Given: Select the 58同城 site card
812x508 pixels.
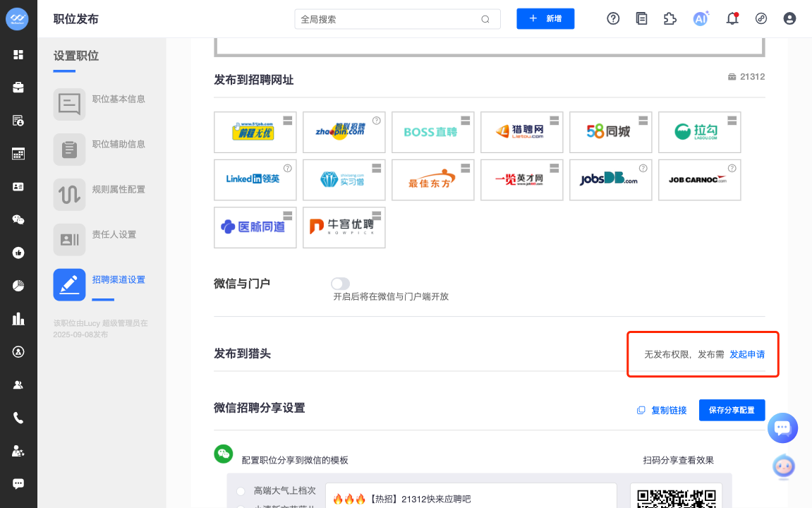Looking at the screenshot, I should (610, 132).
